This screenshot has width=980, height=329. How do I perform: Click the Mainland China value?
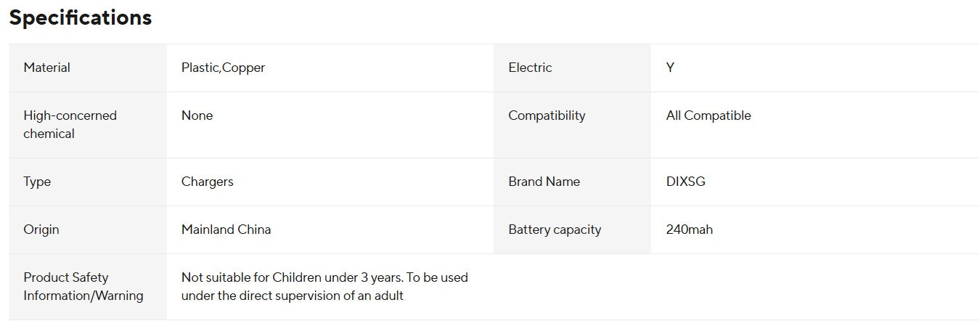click(226, 230)
